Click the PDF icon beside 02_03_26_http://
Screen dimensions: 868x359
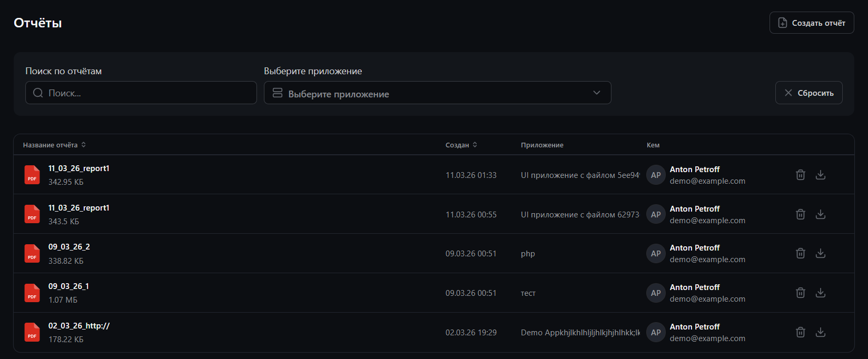(x=32, y=332)
